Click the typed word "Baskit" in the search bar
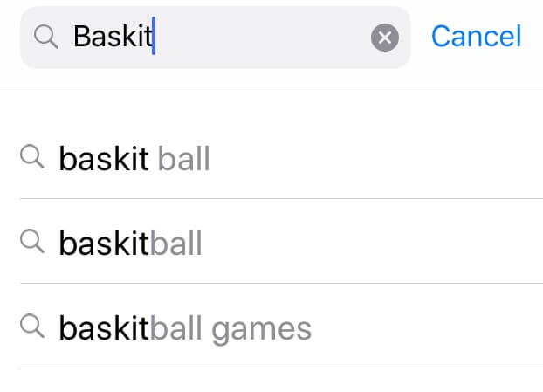Screen dimensions: 543x392 [x=113, y=37]
